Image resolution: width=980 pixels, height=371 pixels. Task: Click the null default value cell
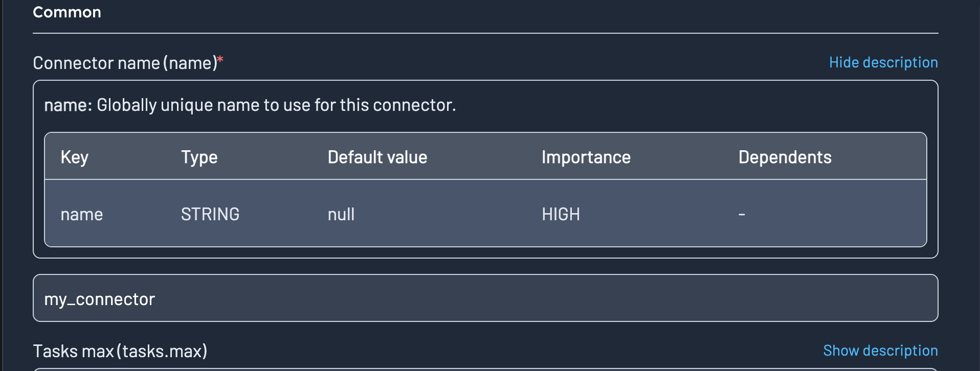click(x=341, y=214)
